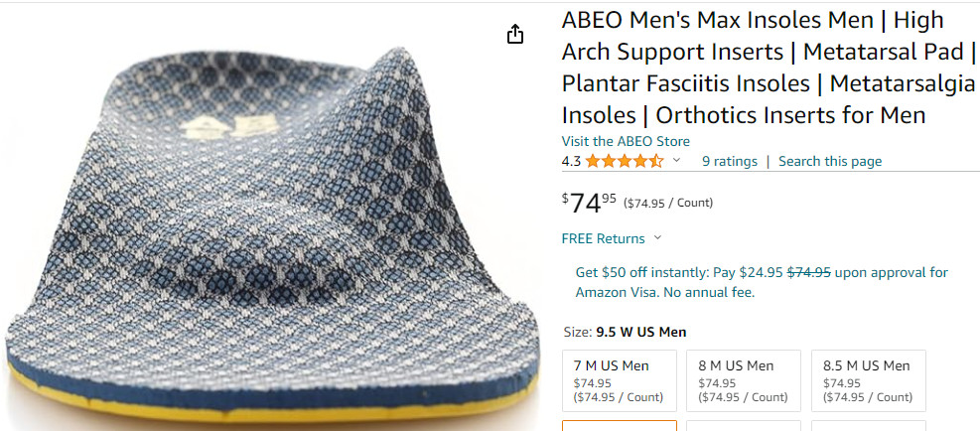This screenshot has height=431, width=980.
Task: Click the Search this page link
Action: [x=829, y=161]
